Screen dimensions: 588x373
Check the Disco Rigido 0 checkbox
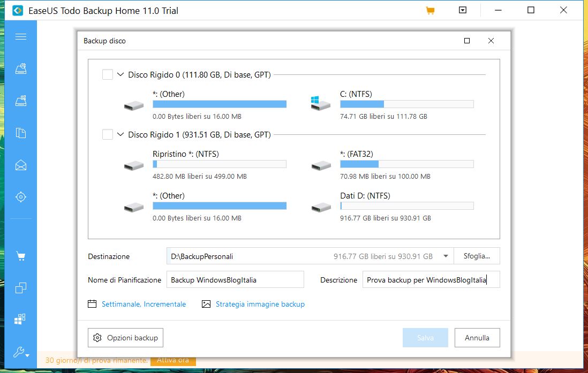point(108,74)
